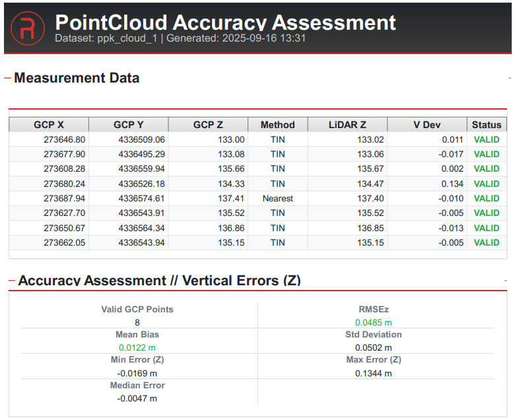Click the 'Nearest' method cell
Screen dimensions: 515x420
click(x=277, y=198)
